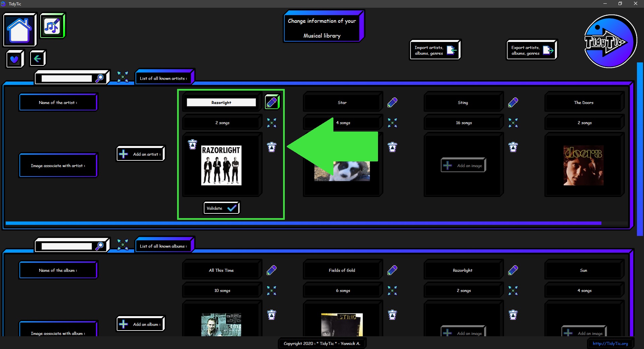Click expand arrows icon beside artist search

(x=123, y=77)
